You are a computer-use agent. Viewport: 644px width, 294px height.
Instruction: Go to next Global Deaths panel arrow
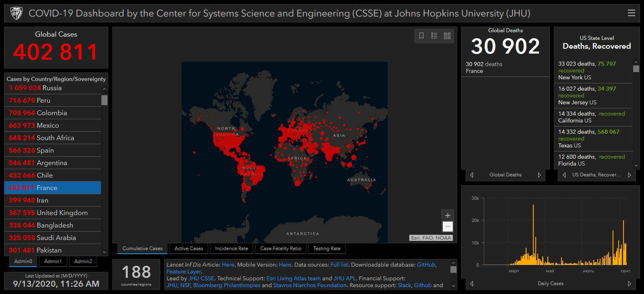click(539, 175)
